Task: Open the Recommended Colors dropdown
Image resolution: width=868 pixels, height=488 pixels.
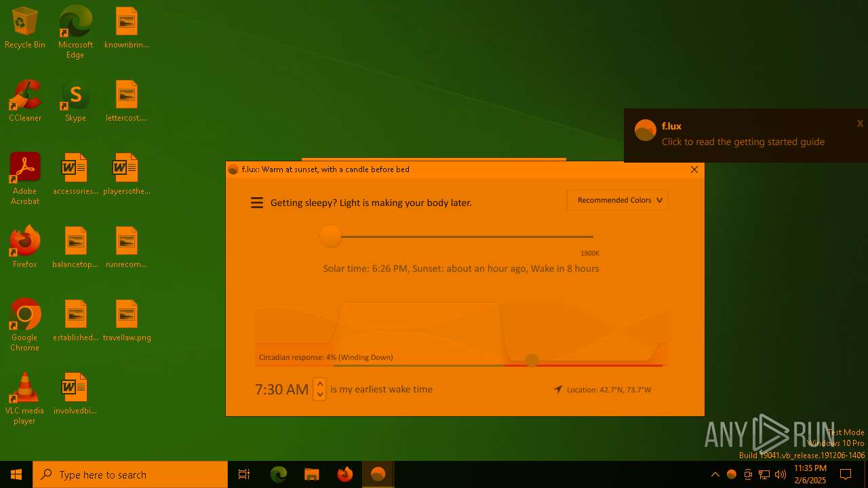Action: pyautogui.click(x=617, y=200)
